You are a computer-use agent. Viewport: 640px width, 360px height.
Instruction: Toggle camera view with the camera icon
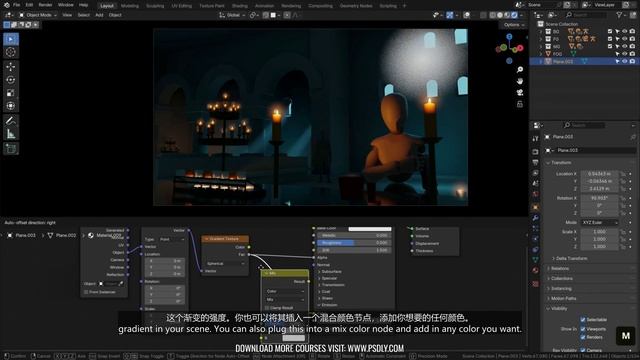click(520, 93)
